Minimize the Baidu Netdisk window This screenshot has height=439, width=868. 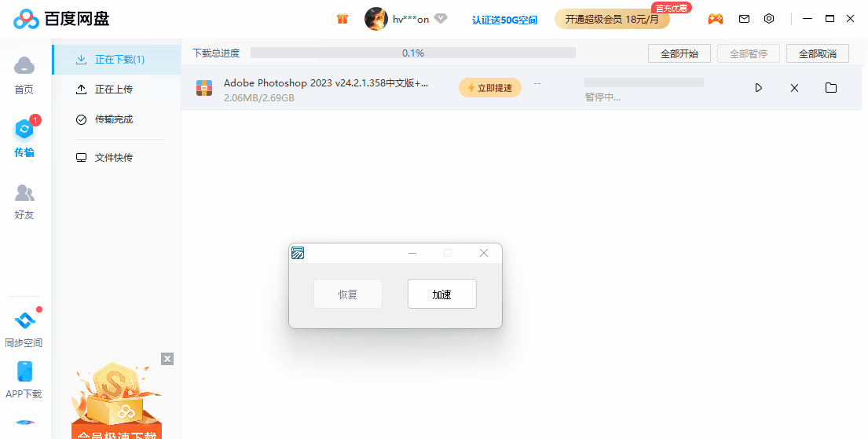click(808, 19)
